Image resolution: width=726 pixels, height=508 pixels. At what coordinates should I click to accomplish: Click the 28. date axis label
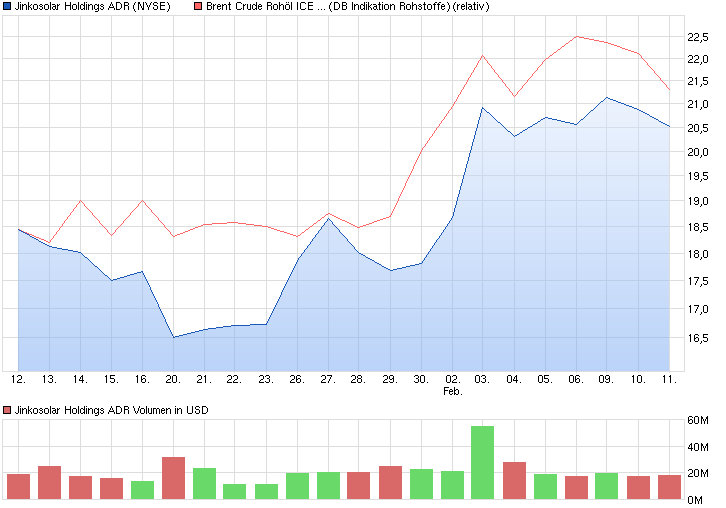tap(358, 379)
